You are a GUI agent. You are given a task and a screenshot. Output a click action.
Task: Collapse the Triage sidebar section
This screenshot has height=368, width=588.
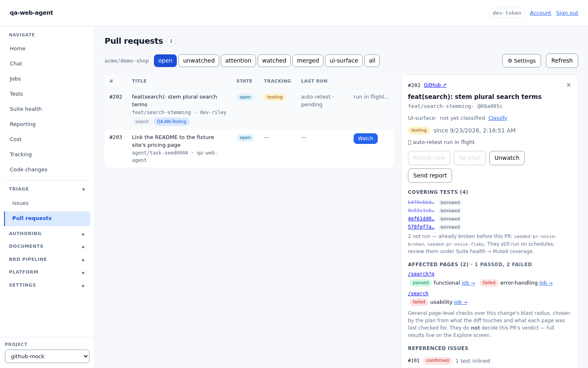47,189
